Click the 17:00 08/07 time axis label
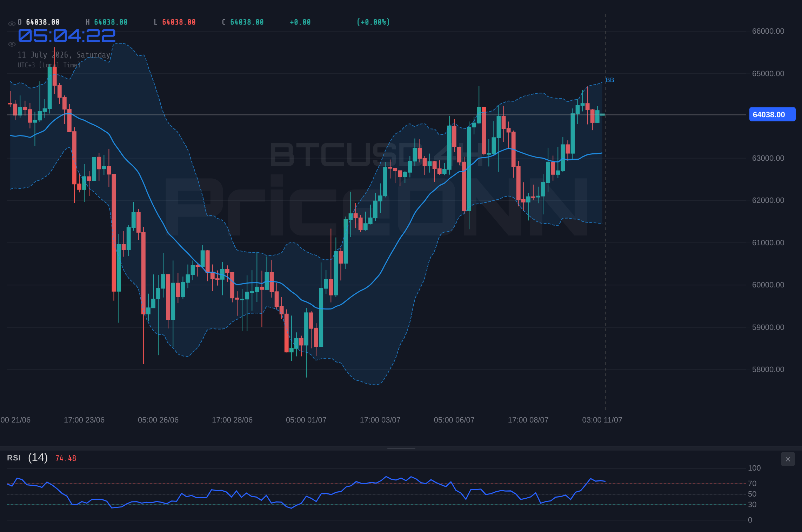 (528, 420)
